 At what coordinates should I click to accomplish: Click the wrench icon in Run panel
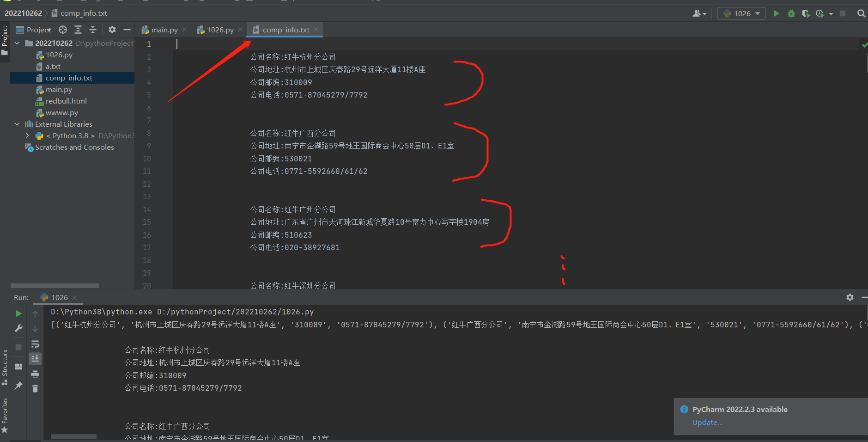click(18, 328)
